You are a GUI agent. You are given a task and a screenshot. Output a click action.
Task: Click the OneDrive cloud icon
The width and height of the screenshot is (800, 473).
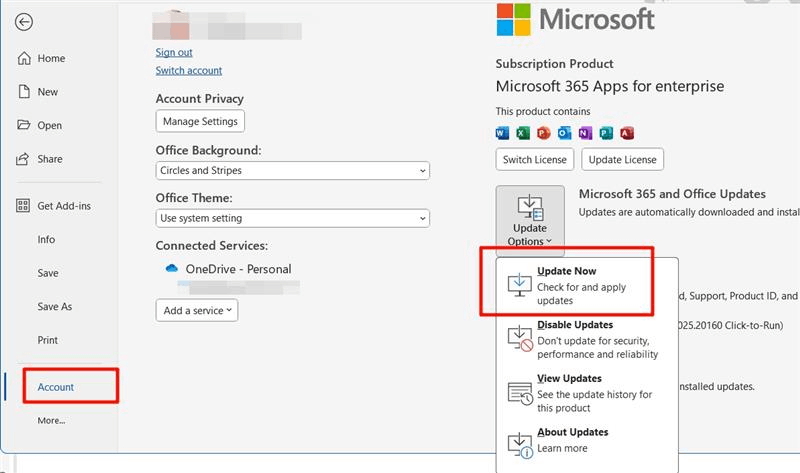[171, 268]
